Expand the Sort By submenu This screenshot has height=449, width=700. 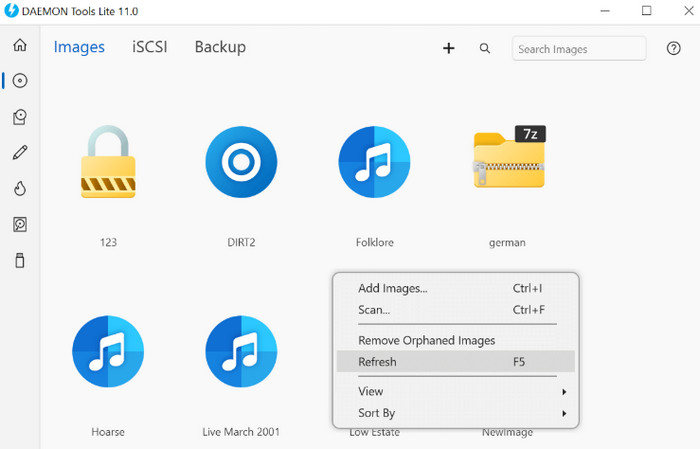456,413
